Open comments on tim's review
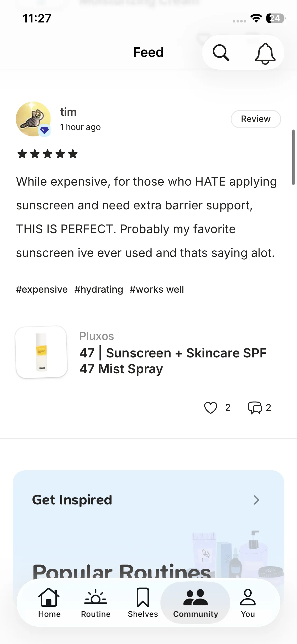Screen dimensions: 297x644 (x=255, y=407)
